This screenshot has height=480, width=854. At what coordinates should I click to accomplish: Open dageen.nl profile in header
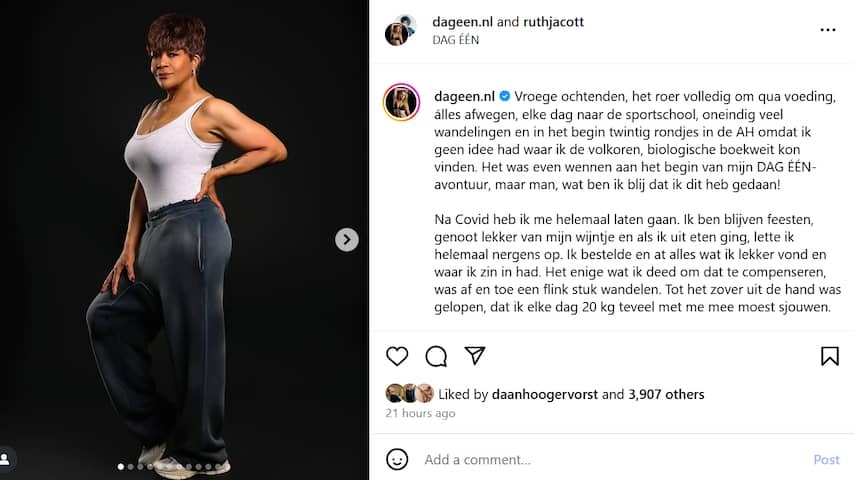tap(462, 22)
